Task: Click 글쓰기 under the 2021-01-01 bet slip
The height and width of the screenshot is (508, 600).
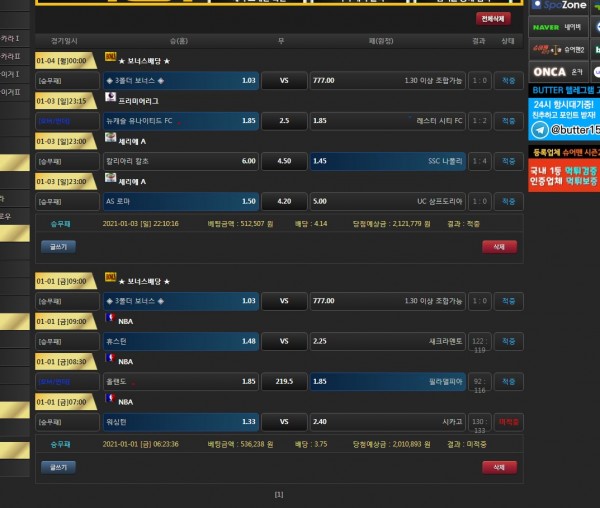Action: click(x=56, y=466)
